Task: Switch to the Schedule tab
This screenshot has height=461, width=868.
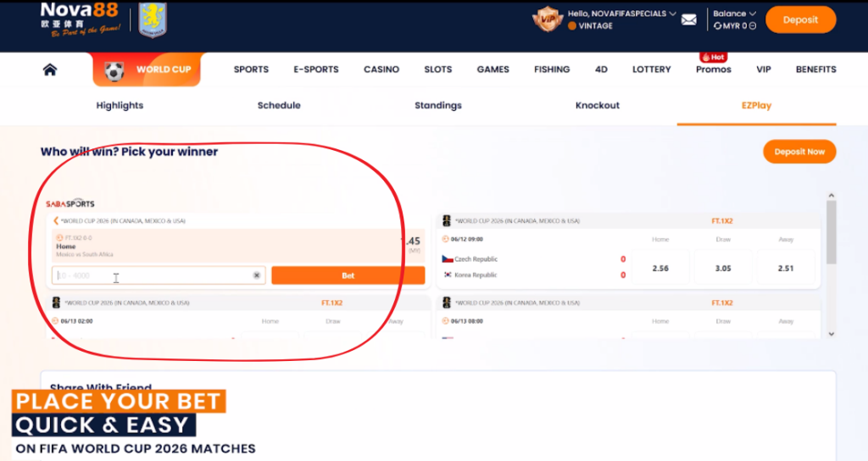Action: pos(279,105)
